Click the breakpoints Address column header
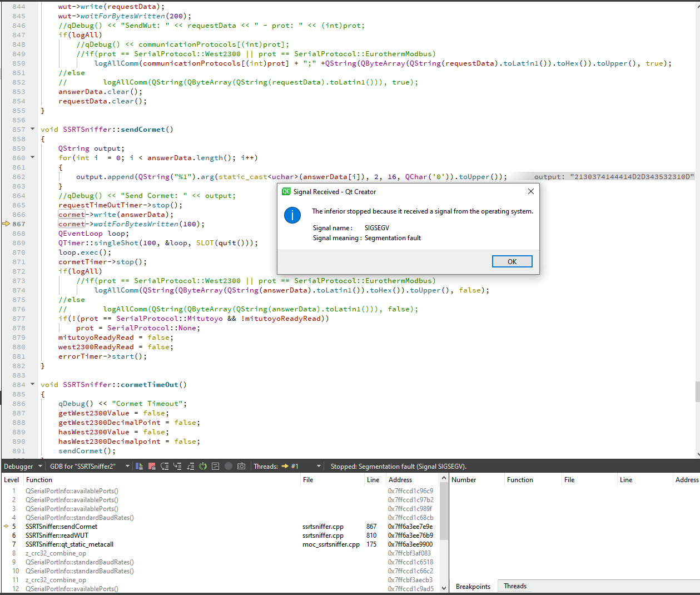This screenshot has width=700, height=595. 687,479
